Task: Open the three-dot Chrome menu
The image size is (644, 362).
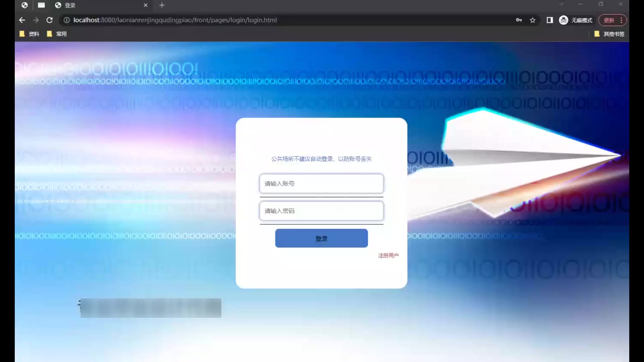Action: [x=621, y=20]
